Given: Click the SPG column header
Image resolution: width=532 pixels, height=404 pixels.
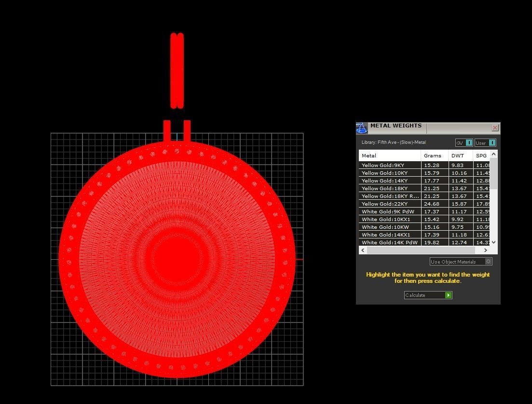Looking at the screenshot, I should [481, 155].
